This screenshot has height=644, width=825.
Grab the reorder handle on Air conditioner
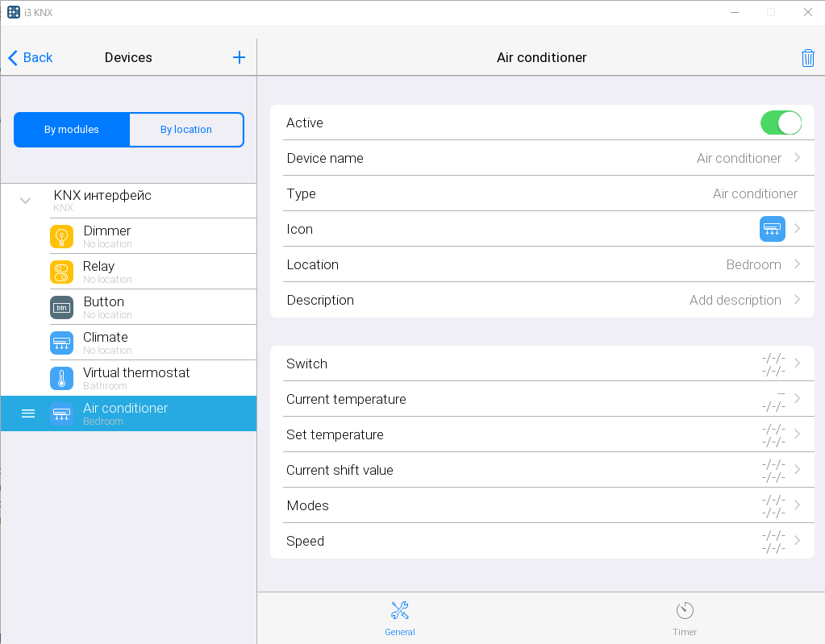point(28,413)
